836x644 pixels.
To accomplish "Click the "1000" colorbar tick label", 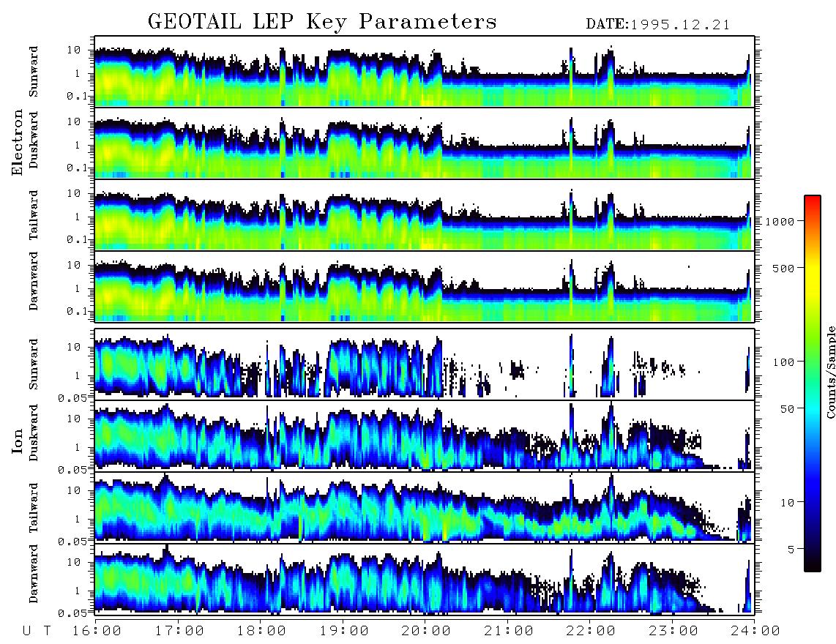I will 780,221.
